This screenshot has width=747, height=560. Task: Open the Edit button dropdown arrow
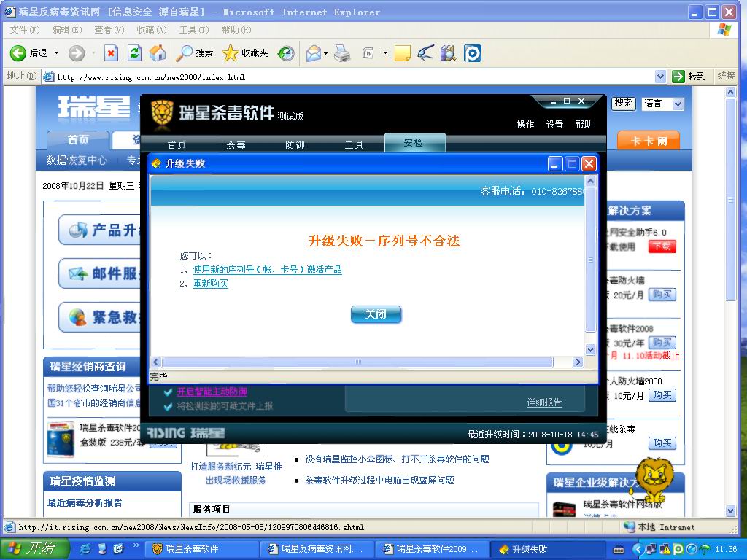pyautogui.click(x=385, y=52)
